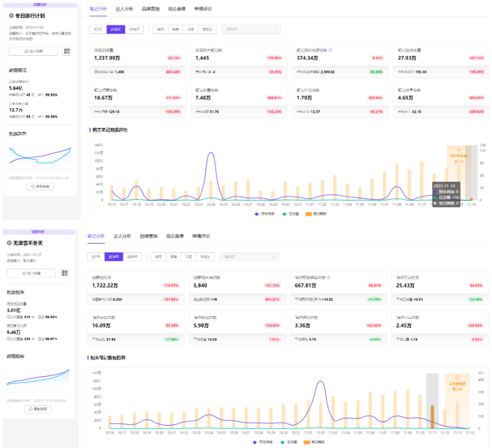This screenshot has height=448, width=492.
Task: Select 笔记分析 tab in 无滑雪不冬天 panel
Action: click(x=96, y=236)
